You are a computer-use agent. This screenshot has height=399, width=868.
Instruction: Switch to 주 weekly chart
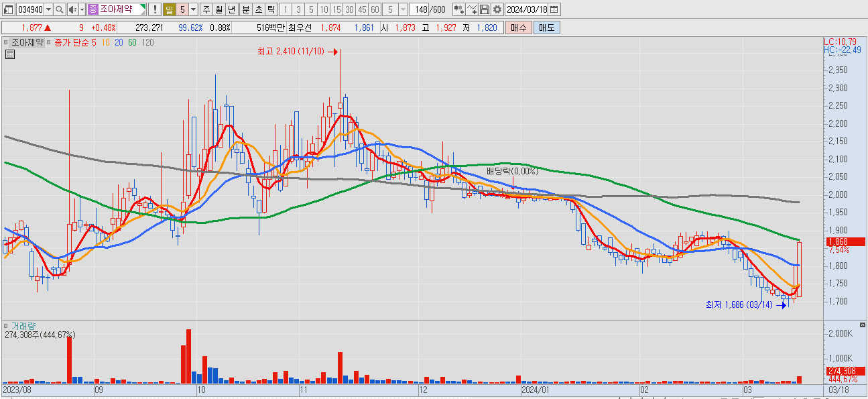point(206,9)
